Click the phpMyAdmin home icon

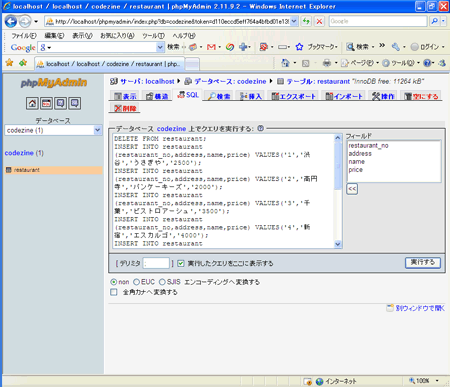point(32,103)
